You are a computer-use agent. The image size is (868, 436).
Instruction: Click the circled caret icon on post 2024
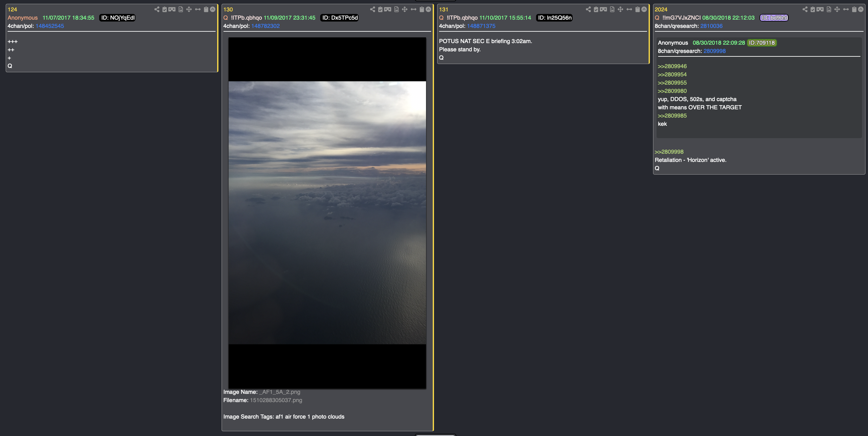click(861, 10)
